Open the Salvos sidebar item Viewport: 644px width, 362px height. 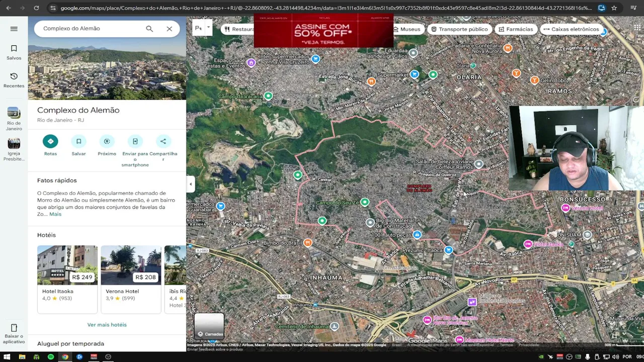pos(14,52)
